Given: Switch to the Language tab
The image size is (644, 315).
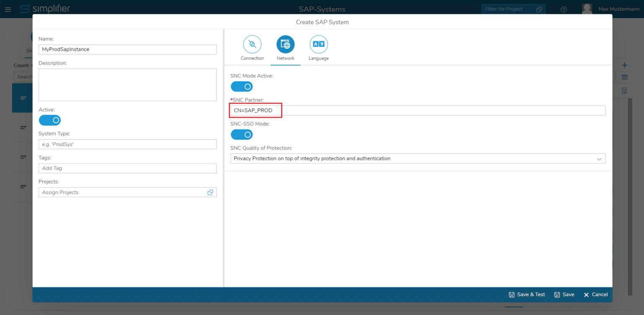Looking at the screenshot, I should (x=319, y=44).
